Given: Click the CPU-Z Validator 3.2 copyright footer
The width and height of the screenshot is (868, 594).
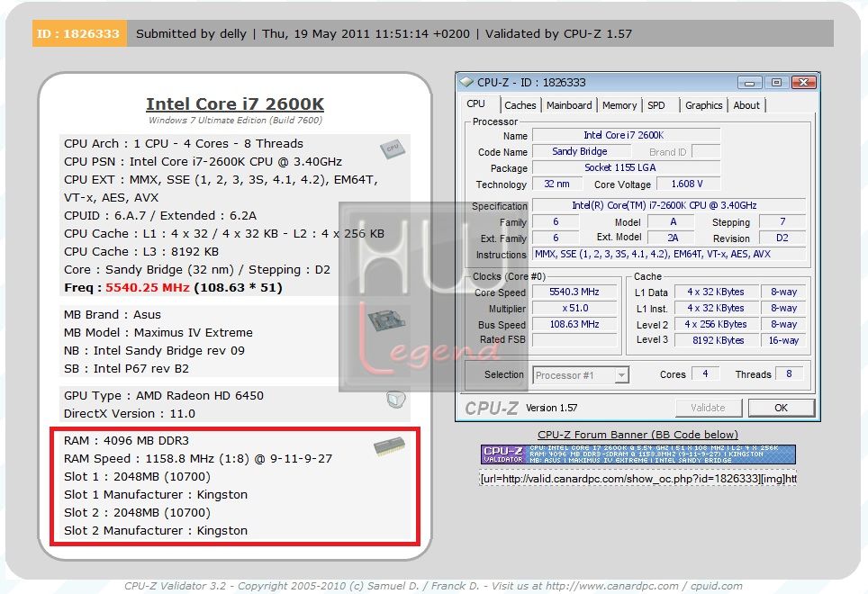Looking at the screenshot, I should click(x=433, y=586).
